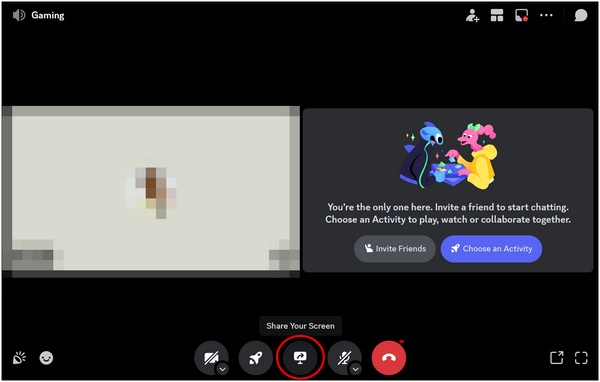Open camera options dropdown arrow
This screenshot has height=382, width=600.
tap(222, 369)
